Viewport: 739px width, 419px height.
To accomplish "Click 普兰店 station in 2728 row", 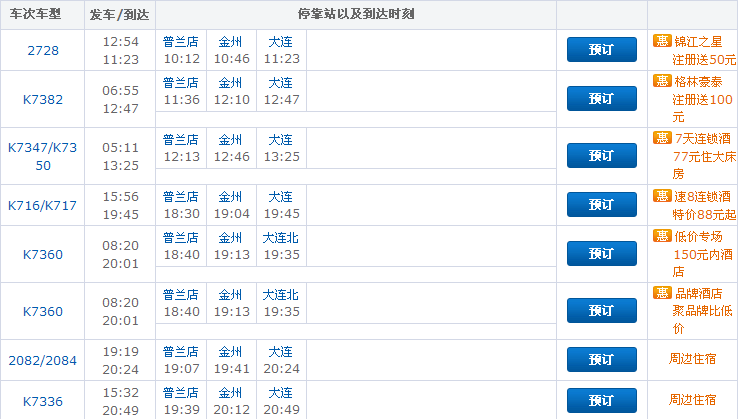I will coord(181,42).
